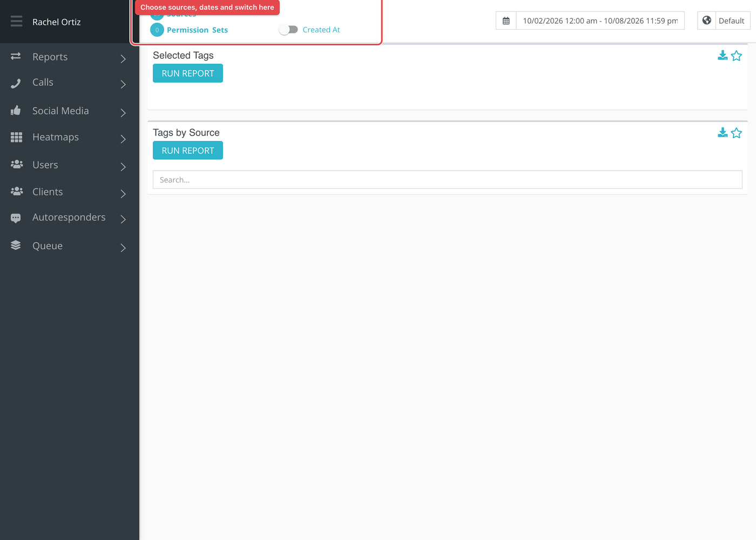Star the Tags by Source report
Image resolution: width=756 pixels, height=540 pixels.
click(x=737, y=133)
